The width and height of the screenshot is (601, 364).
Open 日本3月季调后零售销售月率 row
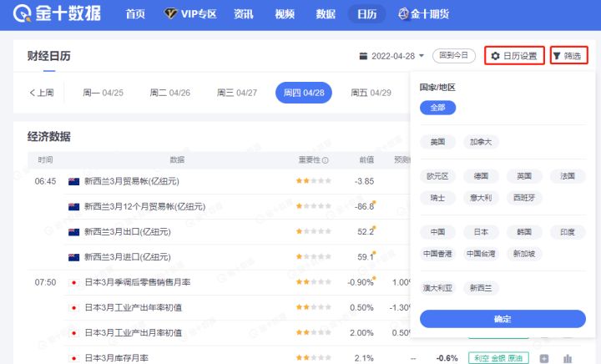click(x=137, y=282)
